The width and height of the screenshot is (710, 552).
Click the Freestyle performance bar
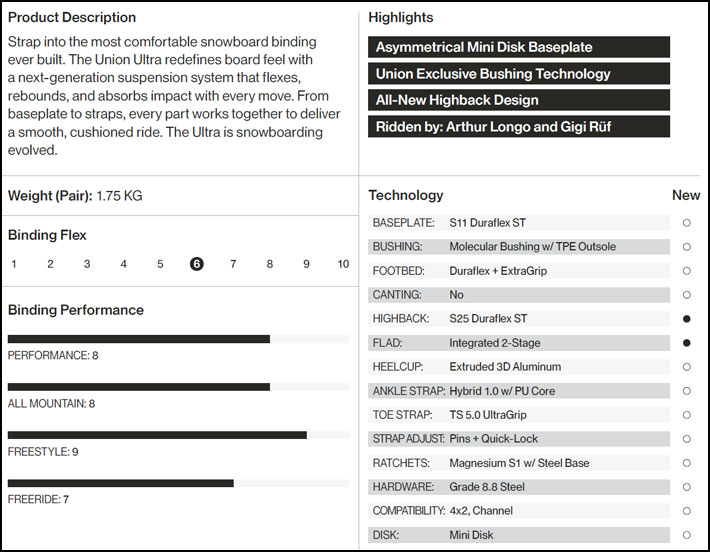(x=157, y=435)
